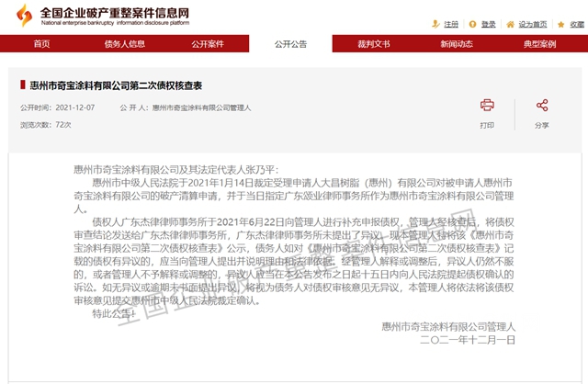Switch to the 新闻动态 tab
Screen dimensions: 588x384
[x=457, y=44]
